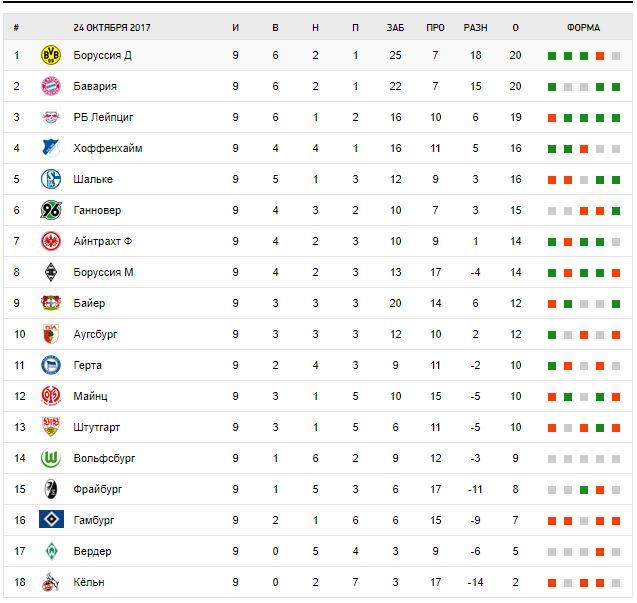Open the Байер team link
Image resolution: width=637 pixels, height=603 pixels.
89,303
